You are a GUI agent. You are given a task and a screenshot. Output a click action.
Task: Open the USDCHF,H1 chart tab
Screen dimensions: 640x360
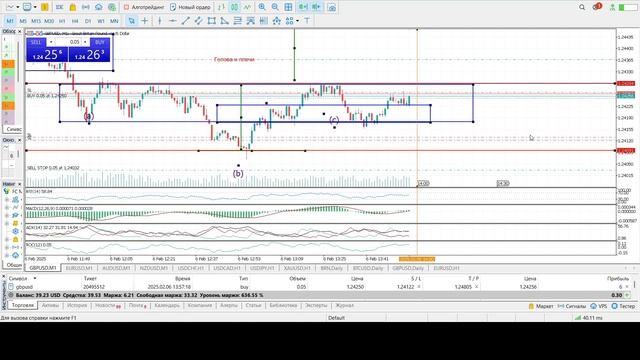(x=191, y=268)
